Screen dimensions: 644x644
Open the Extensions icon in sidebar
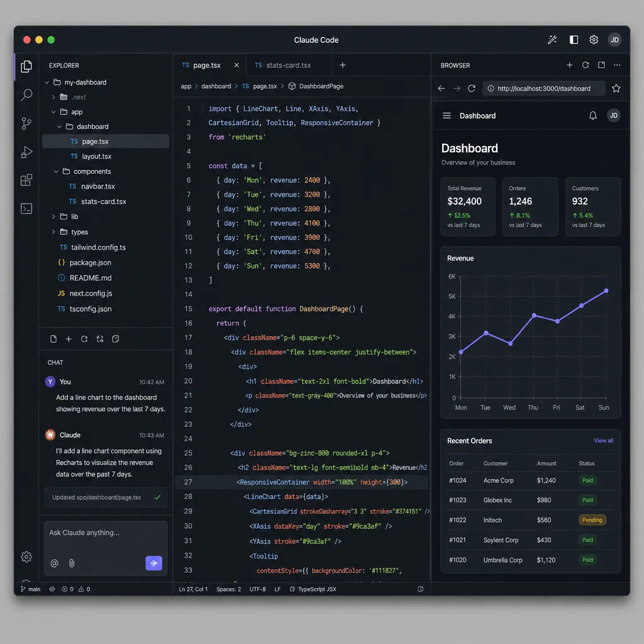26,180
